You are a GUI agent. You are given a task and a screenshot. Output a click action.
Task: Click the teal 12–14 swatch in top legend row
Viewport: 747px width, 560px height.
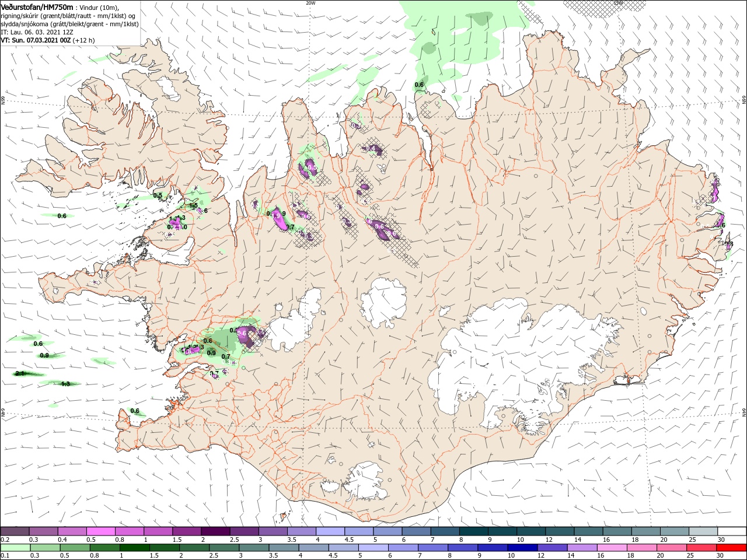(x=560, y=531)
